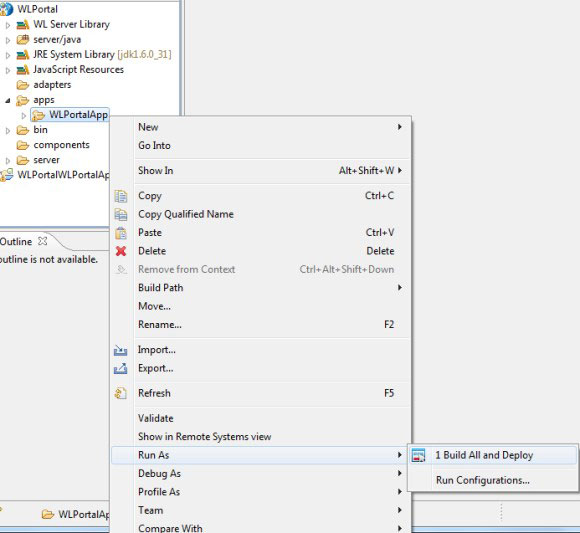The height and width of the screenshot is (533, 580).
Task: Click the Build All and Deploy icon
Action: click(x=418, y=455)
